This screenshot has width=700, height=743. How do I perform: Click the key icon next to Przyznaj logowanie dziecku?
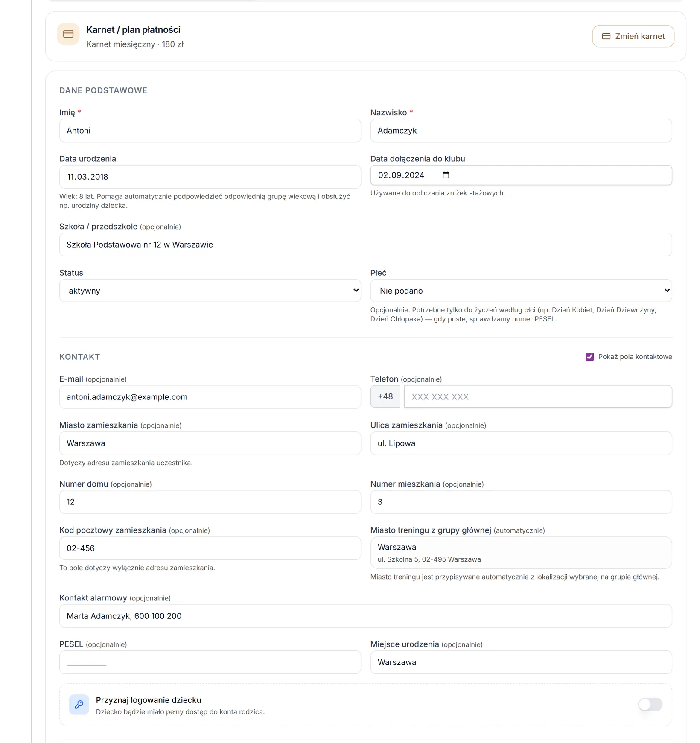click(79, 705)
